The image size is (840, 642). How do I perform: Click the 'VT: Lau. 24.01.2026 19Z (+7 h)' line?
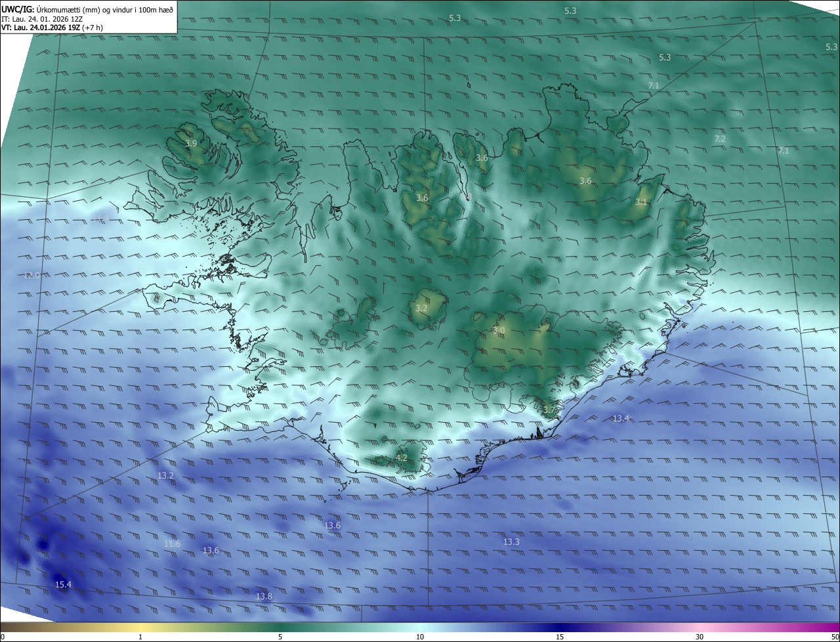[52, 28]
